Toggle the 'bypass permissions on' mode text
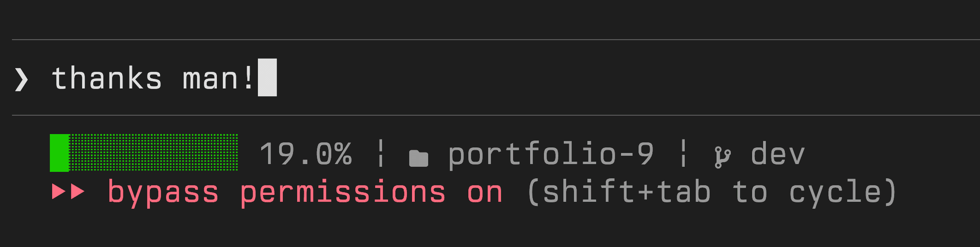 click(305, 193)
